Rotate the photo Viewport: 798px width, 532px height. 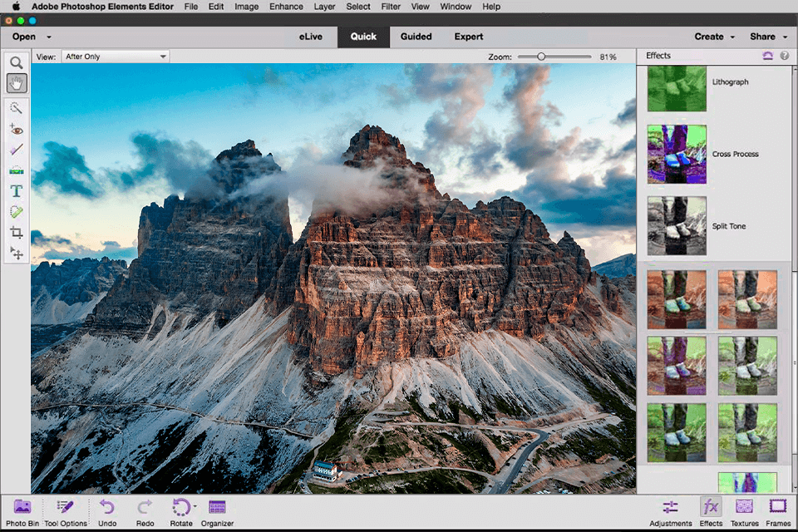coord(181,513)
